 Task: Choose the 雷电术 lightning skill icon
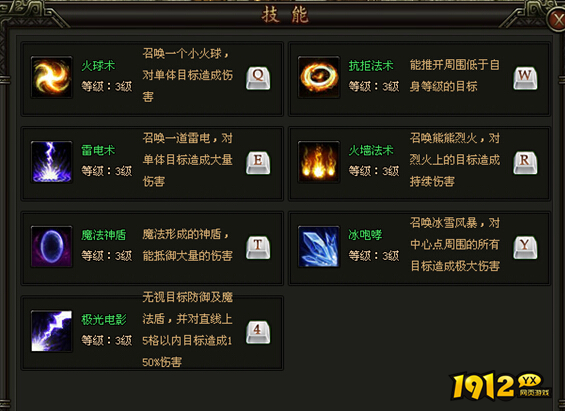pos(52,162)
